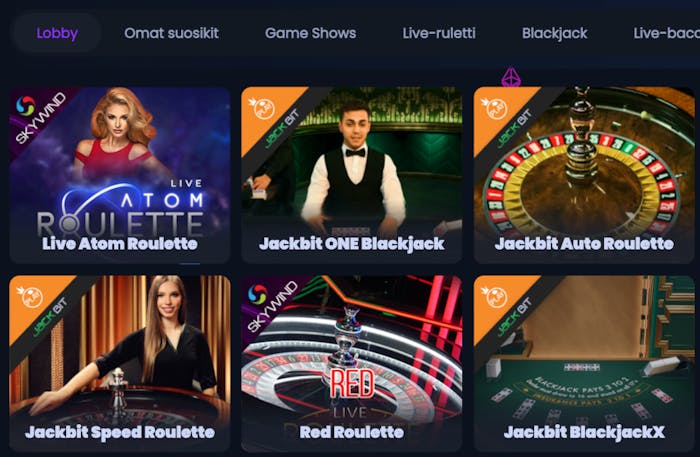This screenshot has height=457, width=700.
Task: Launch the Live Atom Roulette game
Action: point(120,174)
